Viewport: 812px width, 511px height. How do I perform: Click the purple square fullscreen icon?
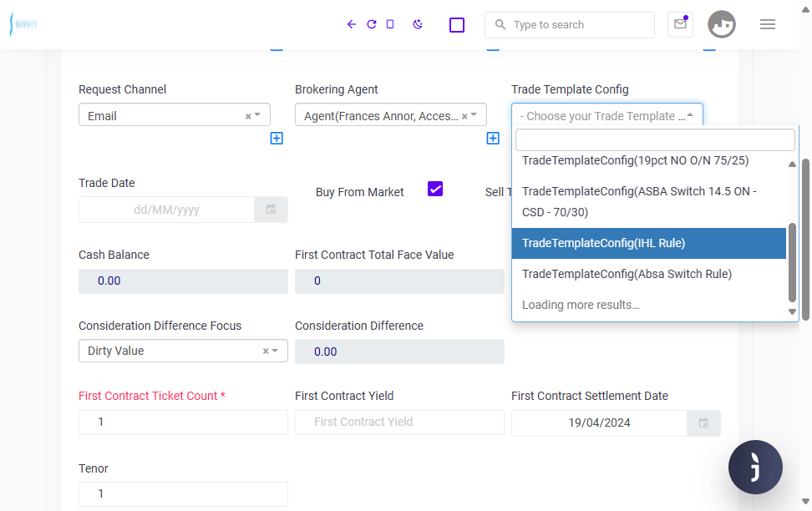click(x=457, y=25)
